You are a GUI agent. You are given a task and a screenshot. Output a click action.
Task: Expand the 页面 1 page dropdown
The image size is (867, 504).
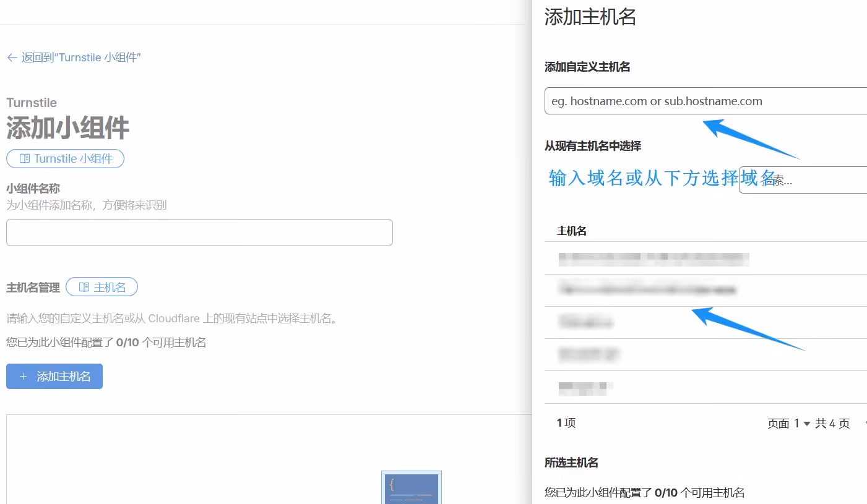(x=806, y=424)
